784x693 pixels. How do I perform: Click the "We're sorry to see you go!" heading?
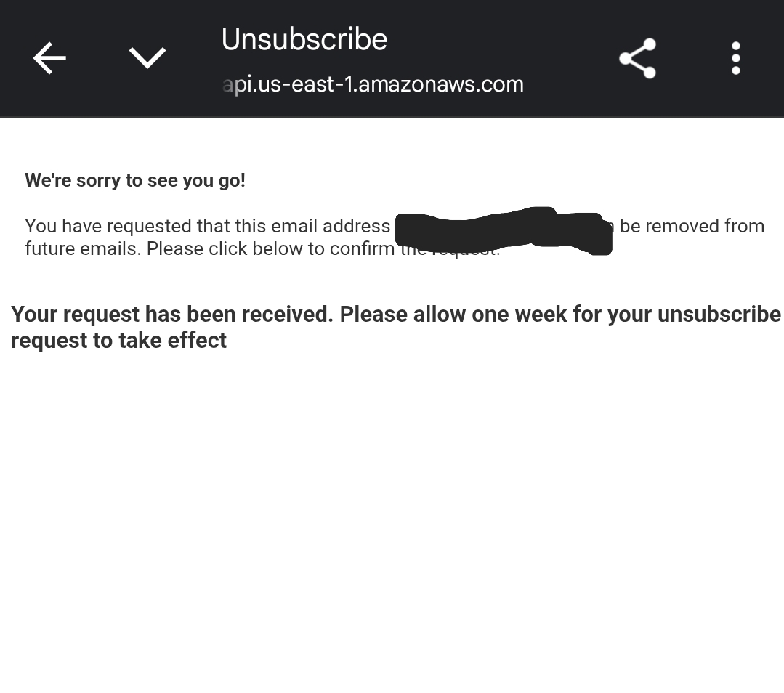pyautogui.click(x=135, y=180)
